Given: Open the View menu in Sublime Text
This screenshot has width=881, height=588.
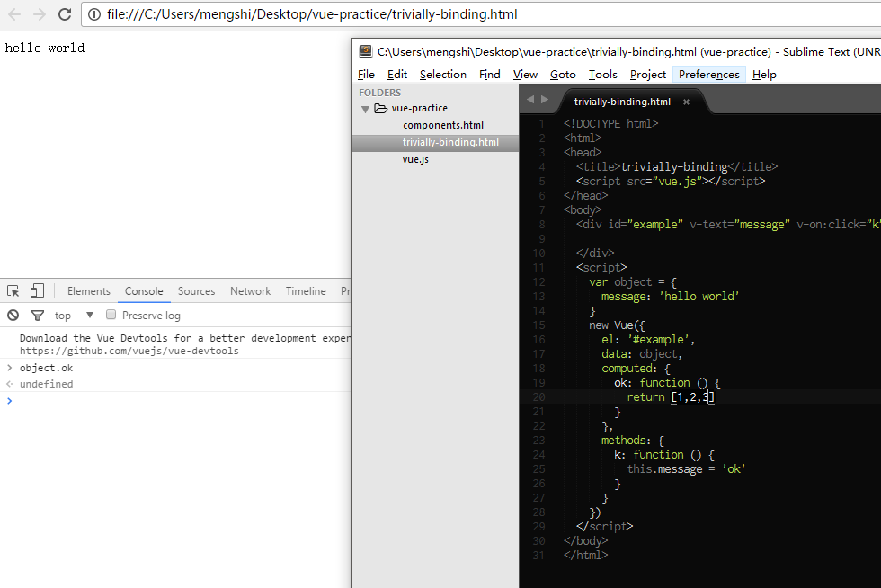Looking at the screenshot, I should coord(525,75).
